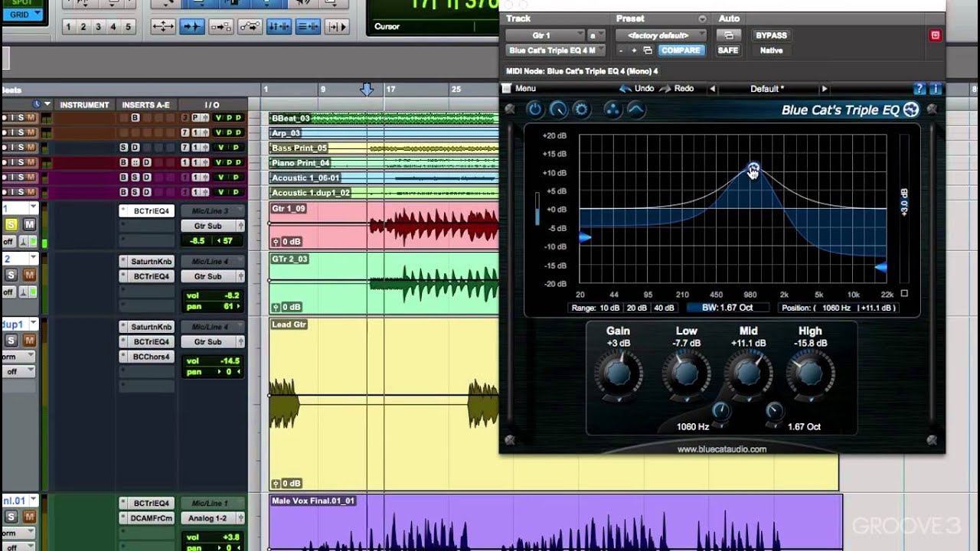This screenshot has height=551, width=980.
Task: Toggle the insertion follows playback button
Action: click(337, 27)
